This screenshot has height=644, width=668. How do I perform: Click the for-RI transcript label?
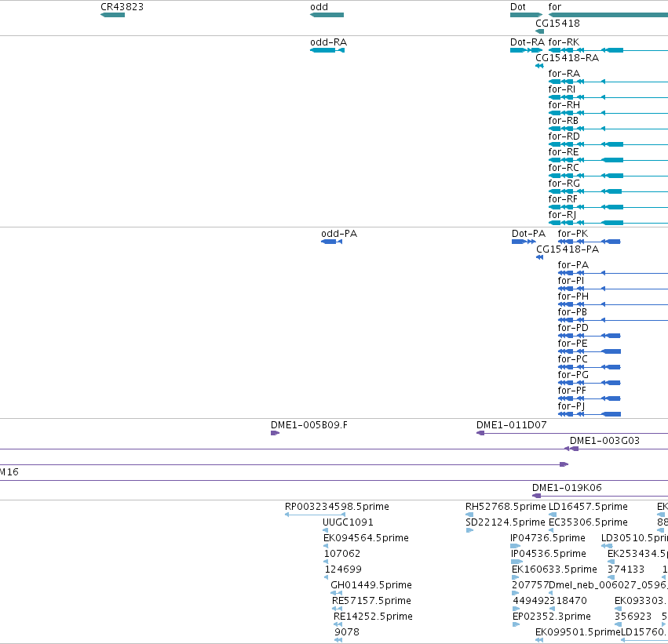click(561, 89)
